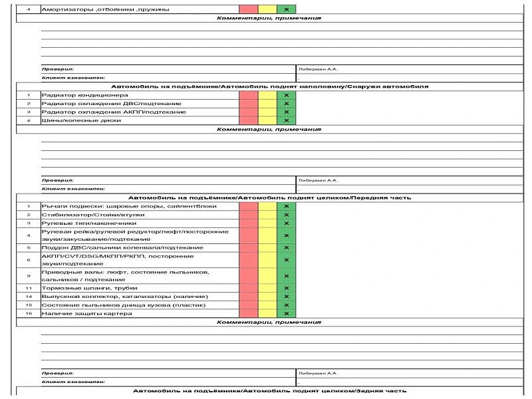Select the yellow cell for Рычаги подвески row

pos(267,206)
